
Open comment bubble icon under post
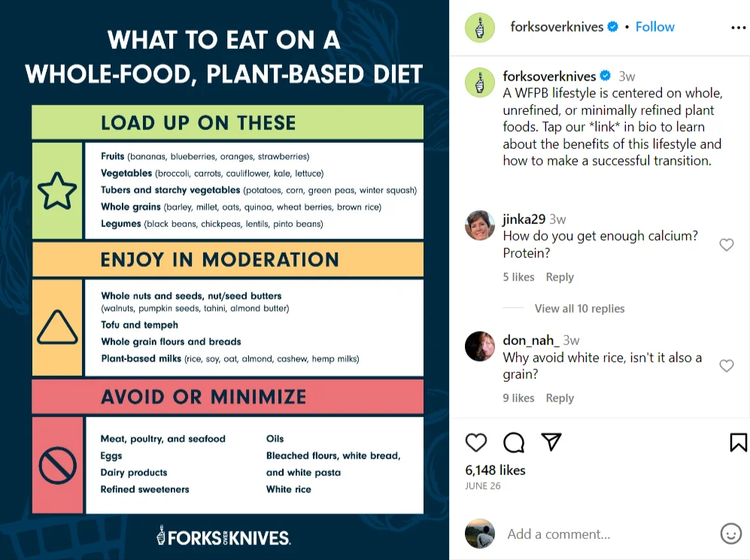coord(514,443)
